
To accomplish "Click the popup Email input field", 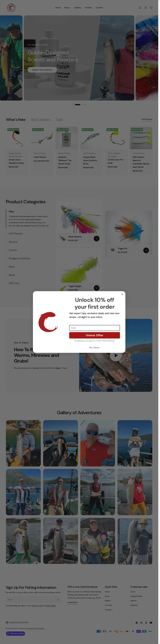I will pos(94,328).
